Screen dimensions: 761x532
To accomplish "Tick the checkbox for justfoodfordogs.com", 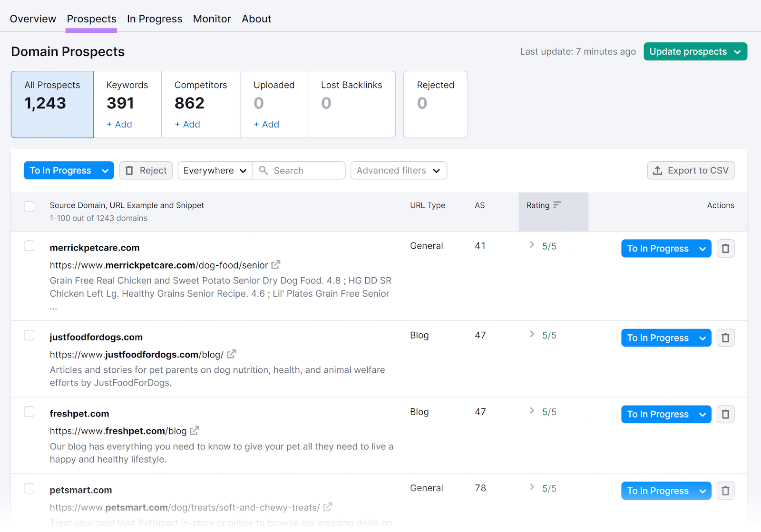I will 29,335.
